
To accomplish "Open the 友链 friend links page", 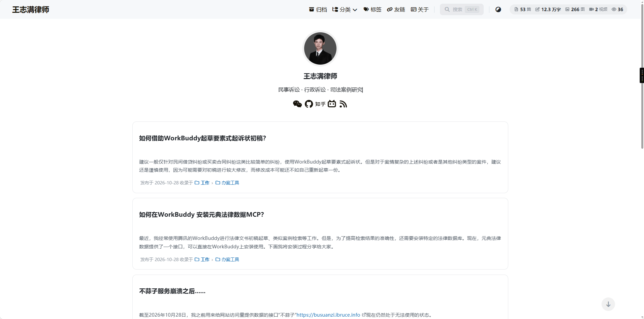I will [396, 9].
